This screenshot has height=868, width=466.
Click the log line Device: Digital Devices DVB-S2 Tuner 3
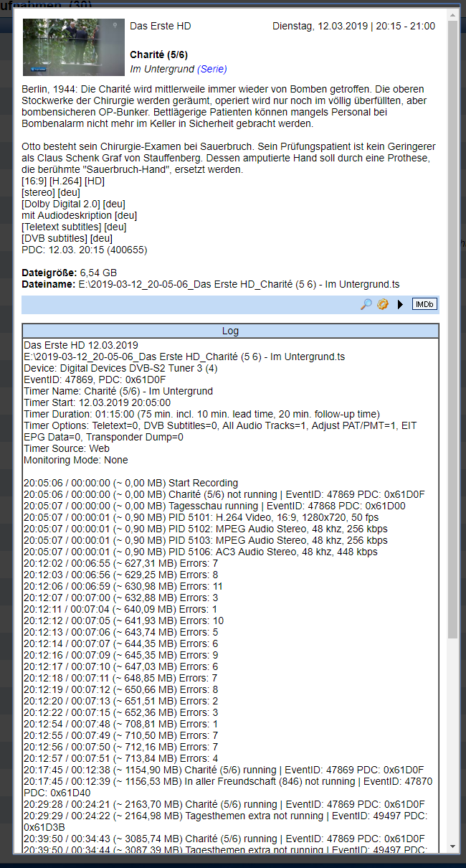[120, 368]
